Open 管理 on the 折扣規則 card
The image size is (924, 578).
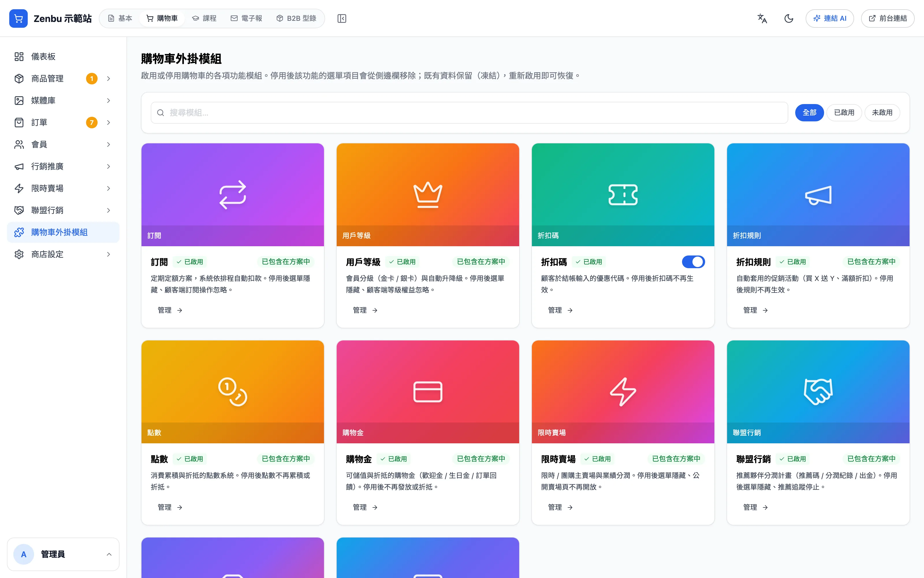(755, 310)
